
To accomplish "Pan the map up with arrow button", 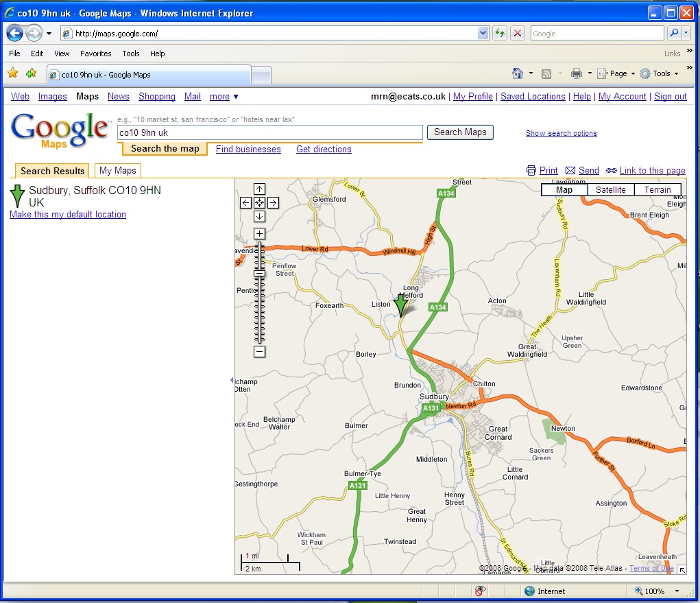I will pos(259,189).
